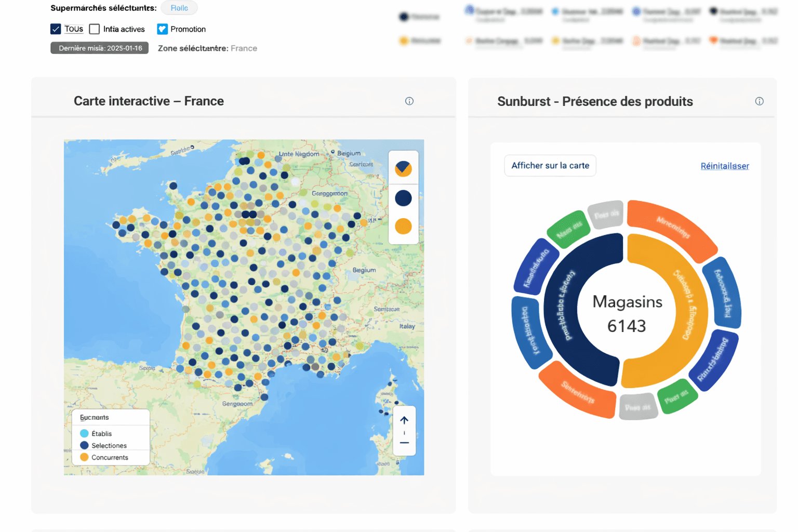Select the Concurrents legend color swatch
The image size is (798, 532).
(85, 457)
